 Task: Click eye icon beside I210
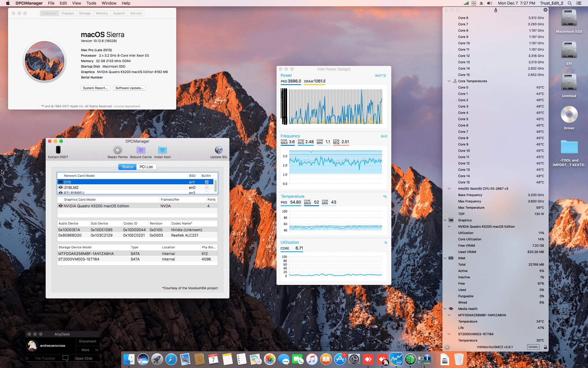pyautogui.click(x=61, y=182)
